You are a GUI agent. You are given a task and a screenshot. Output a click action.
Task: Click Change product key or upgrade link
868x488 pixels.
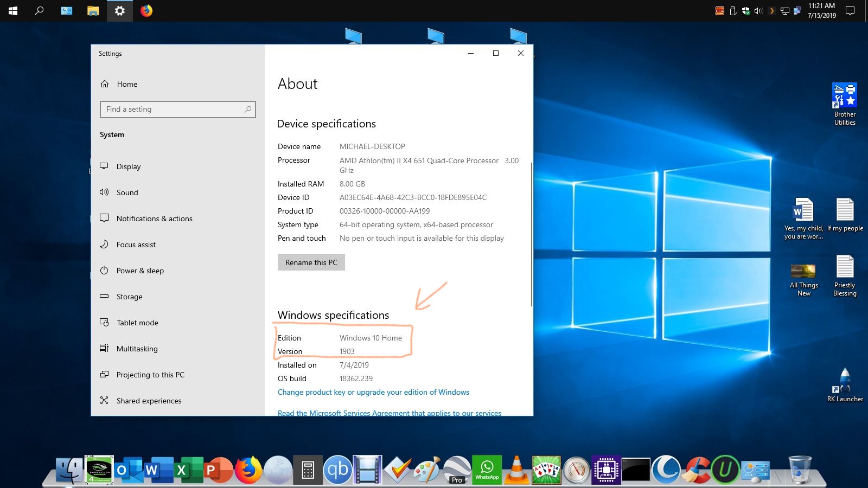373,392
